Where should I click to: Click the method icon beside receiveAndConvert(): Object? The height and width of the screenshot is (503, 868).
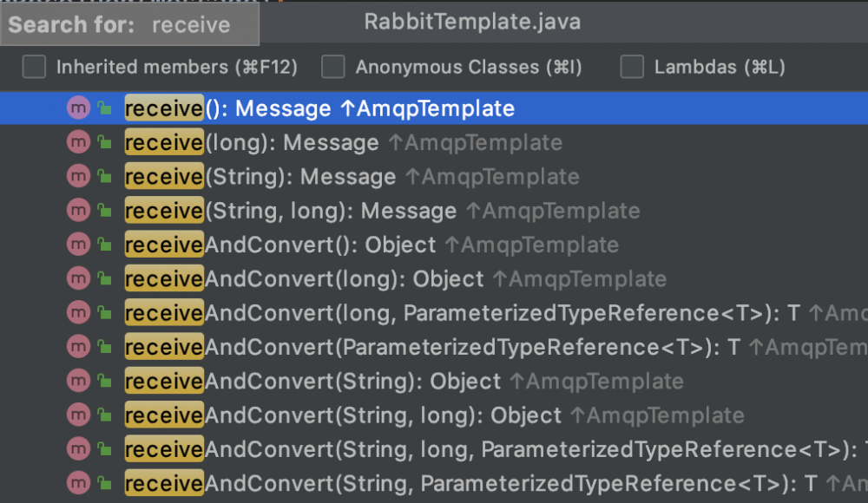point(78,245)
